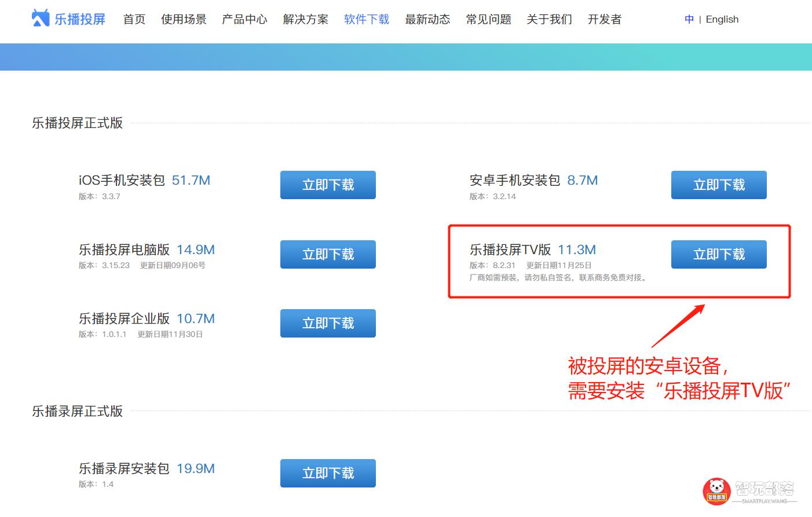Click the 版本: 1.4 version text
Viewport: 812px width, 517px height.
(96, 484)
